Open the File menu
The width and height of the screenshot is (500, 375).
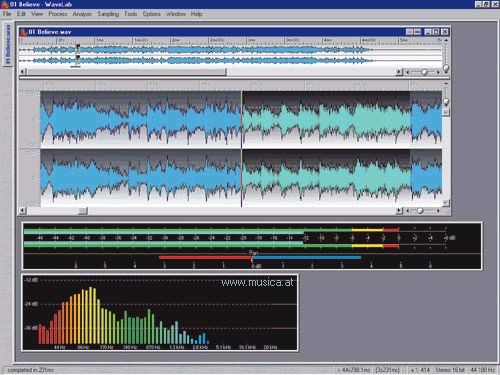tap(7, 14)
